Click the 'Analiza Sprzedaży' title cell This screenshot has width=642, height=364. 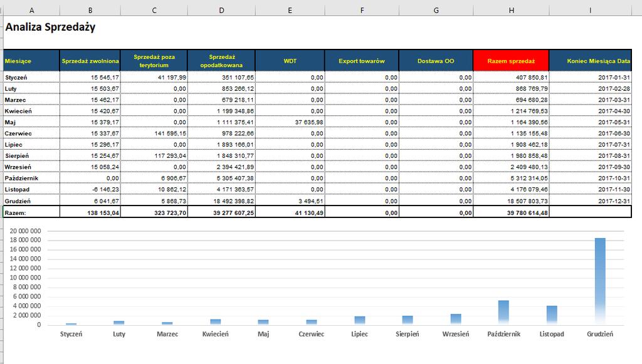pos(50,27)
